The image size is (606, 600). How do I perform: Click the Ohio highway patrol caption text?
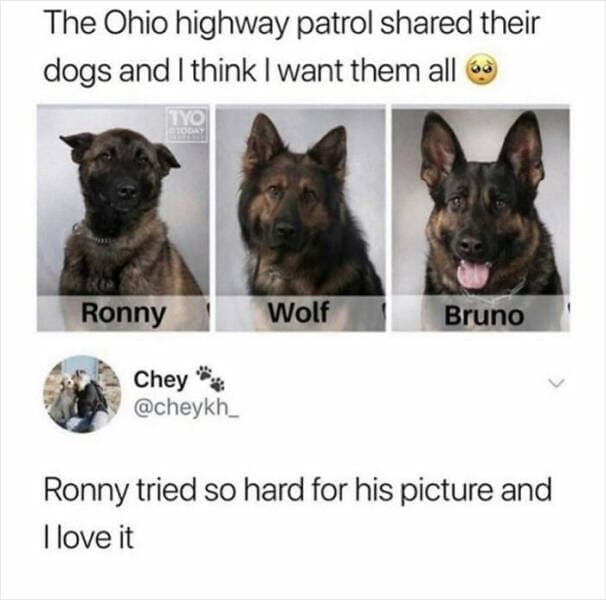point(291,47)
